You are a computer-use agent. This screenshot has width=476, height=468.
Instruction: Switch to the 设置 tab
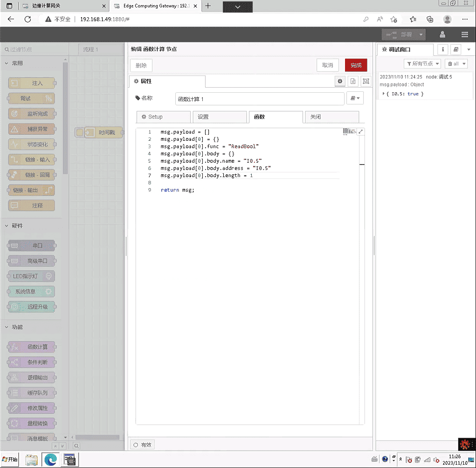point(220,117)
